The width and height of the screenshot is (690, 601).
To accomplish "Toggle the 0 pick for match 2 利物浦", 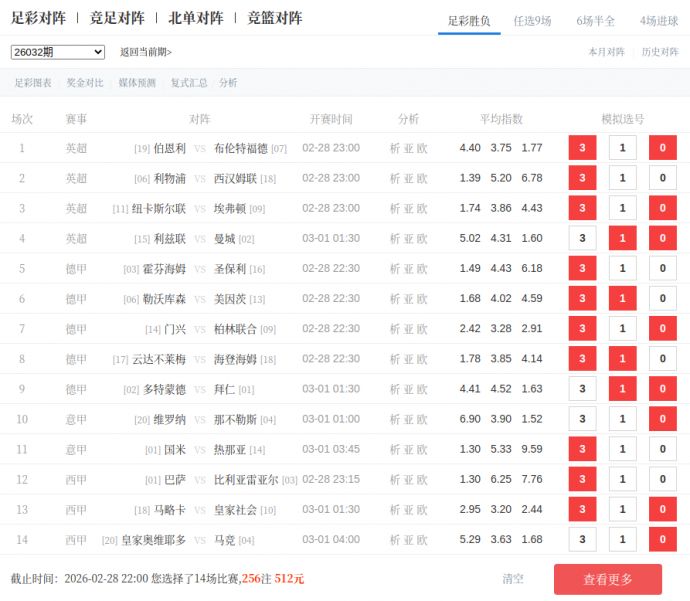I will 662,178.
